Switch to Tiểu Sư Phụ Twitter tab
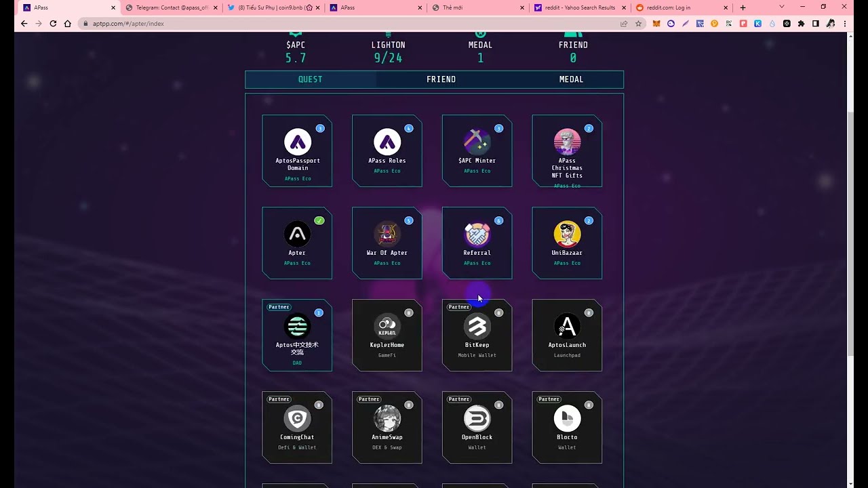 (x=273, y=7)
